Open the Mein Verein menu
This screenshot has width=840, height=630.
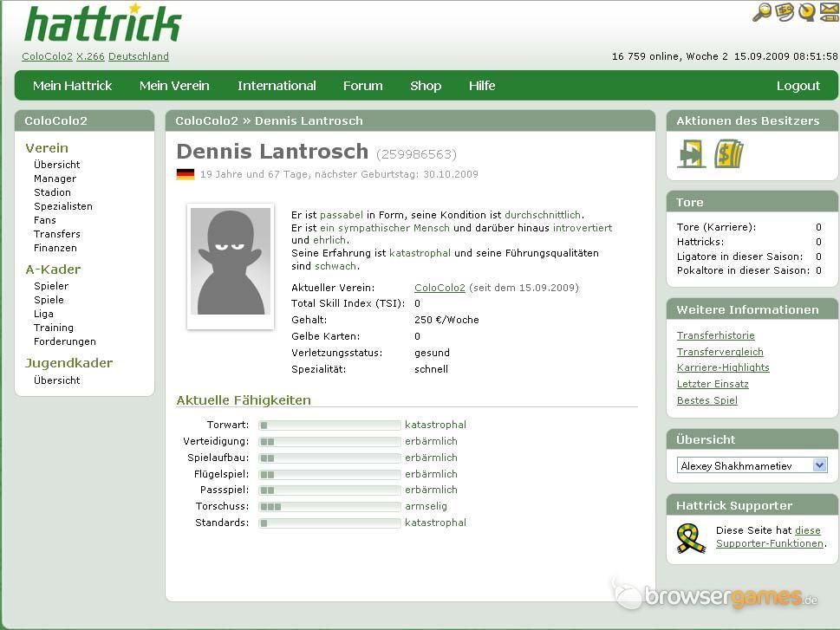(x=174, y=86)
